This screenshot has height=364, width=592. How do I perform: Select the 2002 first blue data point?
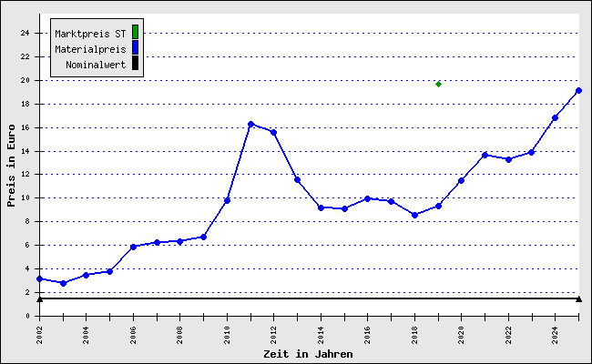point(40,278)
